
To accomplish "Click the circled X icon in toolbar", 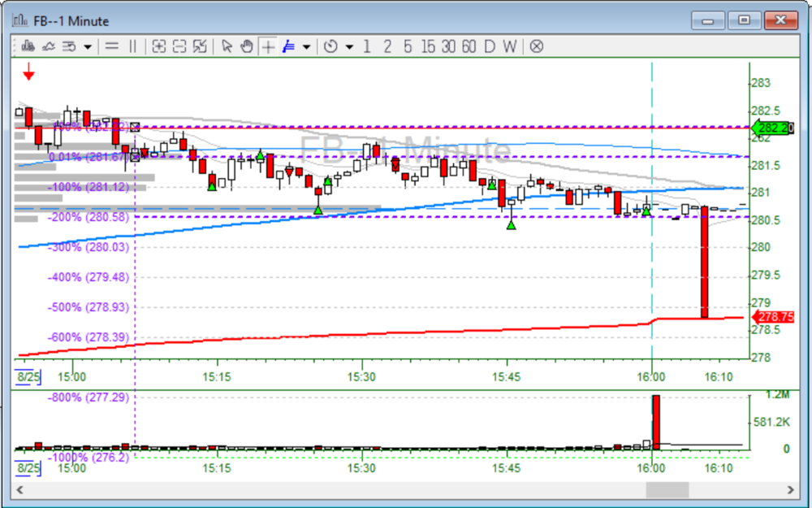I will [x=536, y=46].
